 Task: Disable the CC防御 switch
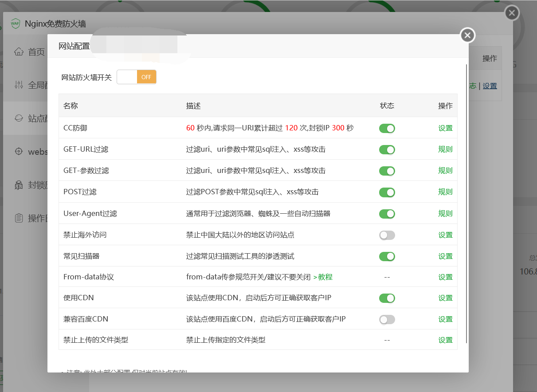(387, 129)
